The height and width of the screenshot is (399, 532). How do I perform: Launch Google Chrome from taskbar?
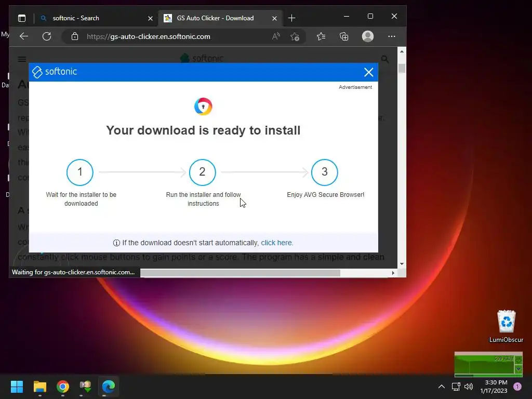click(x=63, y=387)
